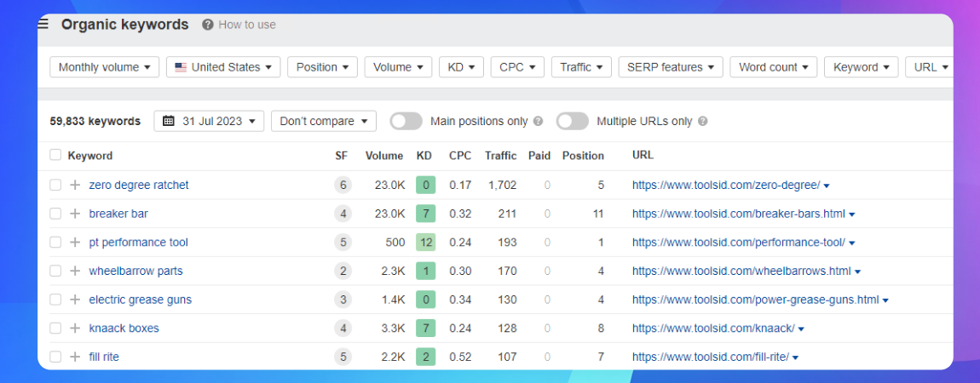980x383 pixels.
Task: Open the Word count filter dropdown
Action: coord(774,67)
